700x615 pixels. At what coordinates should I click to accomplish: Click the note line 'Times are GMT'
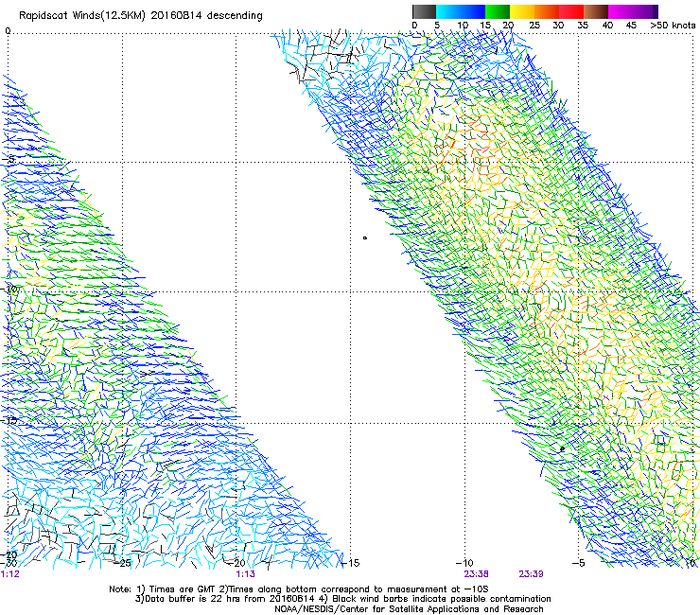(x=183, y=589)
